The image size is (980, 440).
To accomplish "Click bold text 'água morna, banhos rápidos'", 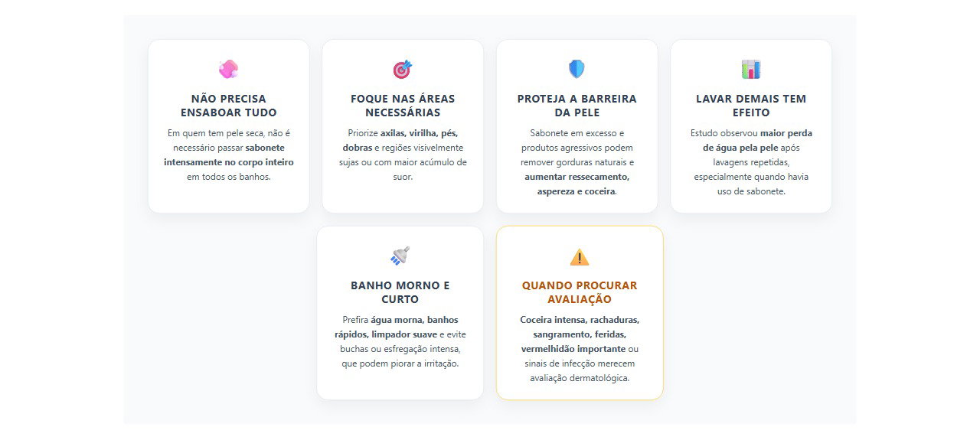I will pyautogui.click(x=398, y=328).
